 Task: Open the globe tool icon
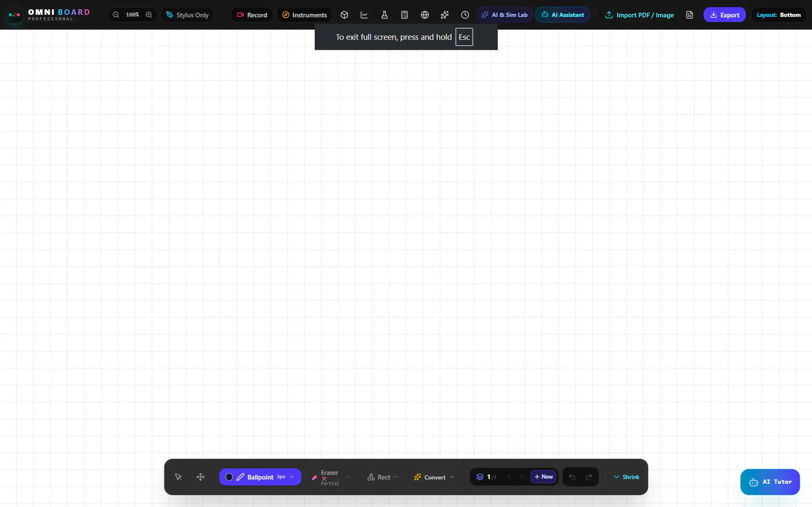tap(425, 15)
